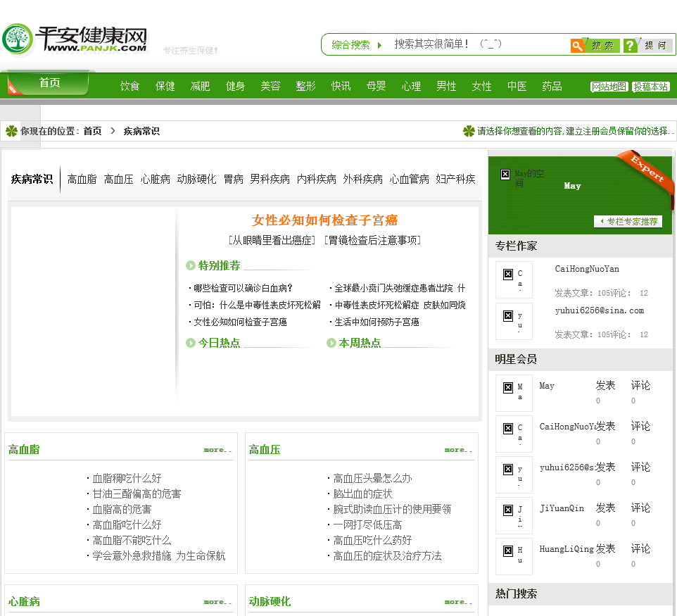The height and width of the screenshot is (616, 677).
Task: Click the green arrow icon beside 本周热点
Action: click(331, 343)
